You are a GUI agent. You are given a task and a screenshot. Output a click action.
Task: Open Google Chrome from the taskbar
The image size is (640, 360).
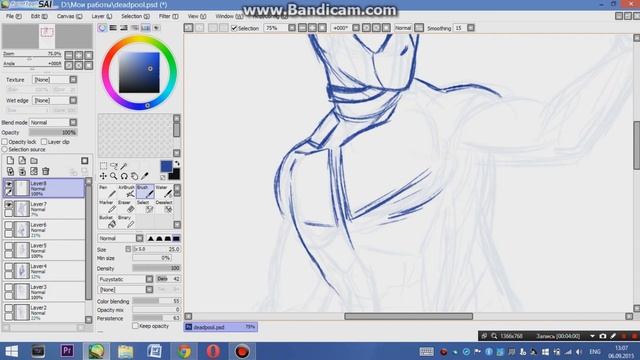[x=184, y=351]
